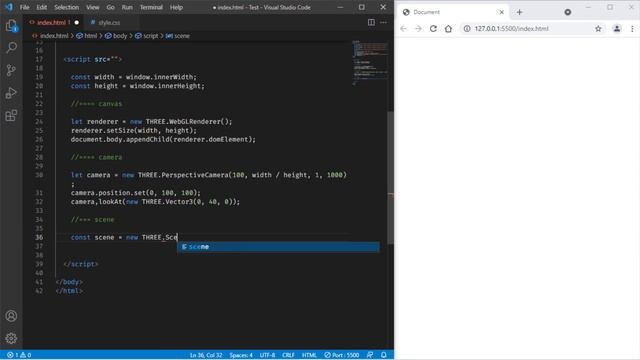Click line number 36 in the gutter
The image size is (640, 360).
click(x=39, y=238)
